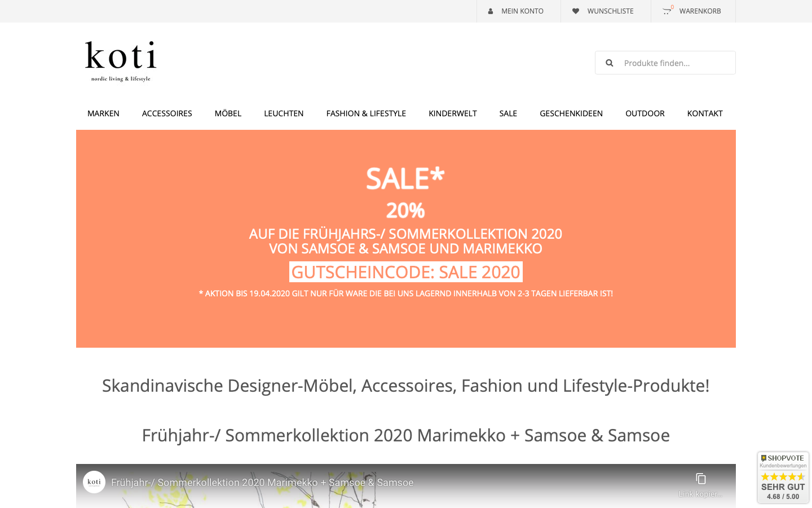Screen dimensions: 812x508
Task: Click the Frühjahr-/ Sommerkollektion 2020 Marimekko heading
Action: click(x=406, y=435)
